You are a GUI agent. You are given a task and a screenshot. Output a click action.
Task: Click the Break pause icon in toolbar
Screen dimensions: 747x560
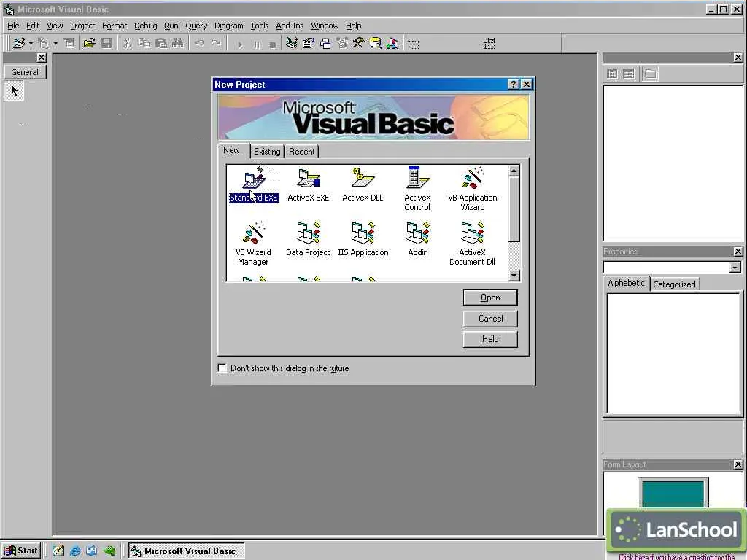point(257,44)
